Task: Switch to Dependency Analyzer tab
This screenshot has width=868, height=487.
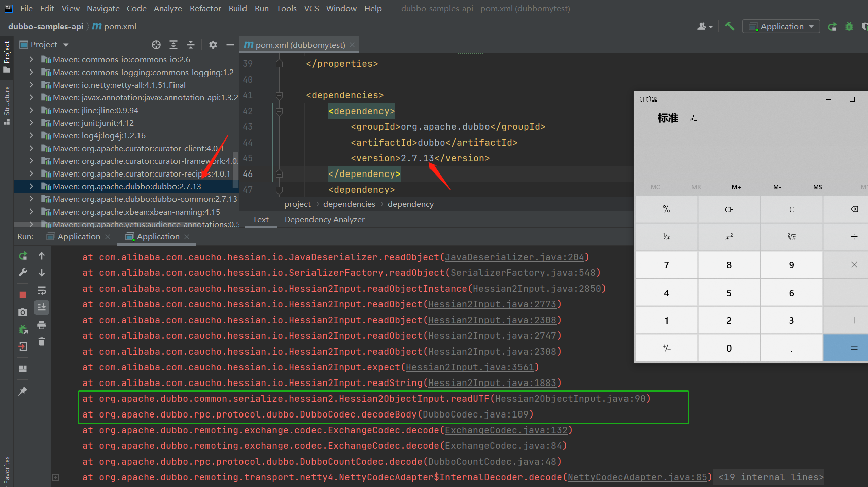Action: point(325,219)
